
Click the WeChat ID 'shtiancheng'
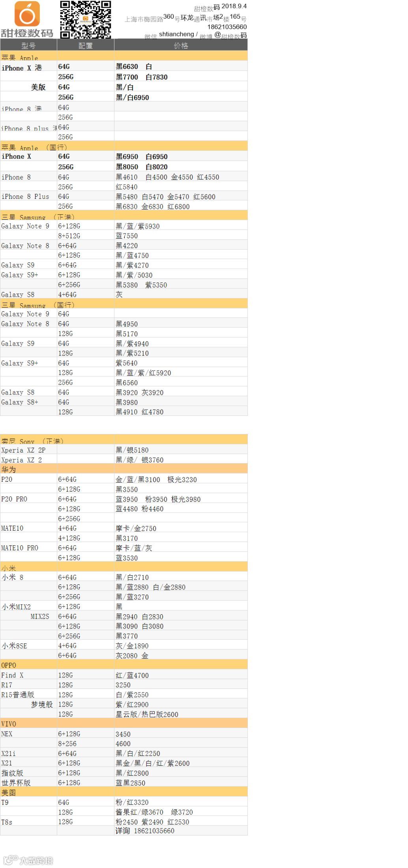(176, 34)
